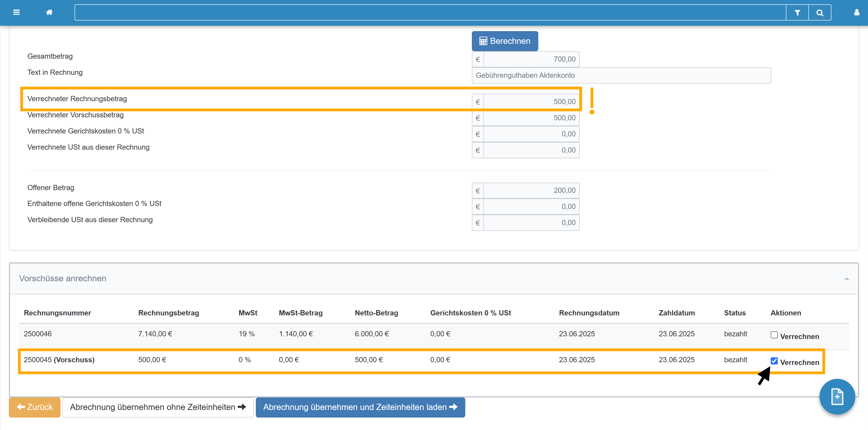This screenshot has height=430, width=868.
Task: Click the filter funnel icon
Action: point(797,13)
